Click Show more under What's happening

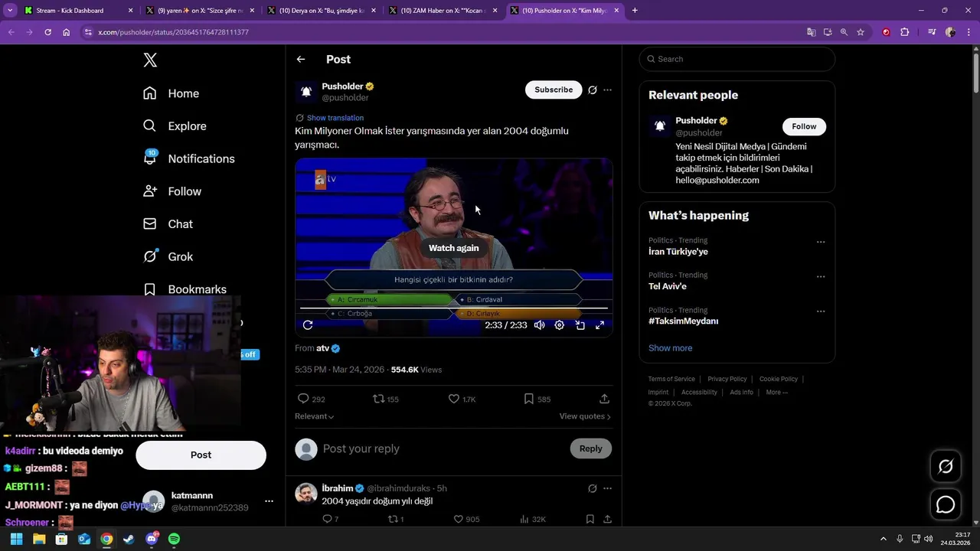coord(670,348)
